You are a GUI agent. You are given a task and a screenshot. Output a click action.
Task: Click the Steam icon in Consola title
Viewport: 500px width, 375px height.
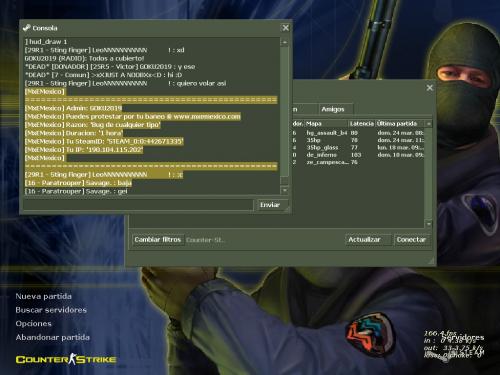coord(27,28)
